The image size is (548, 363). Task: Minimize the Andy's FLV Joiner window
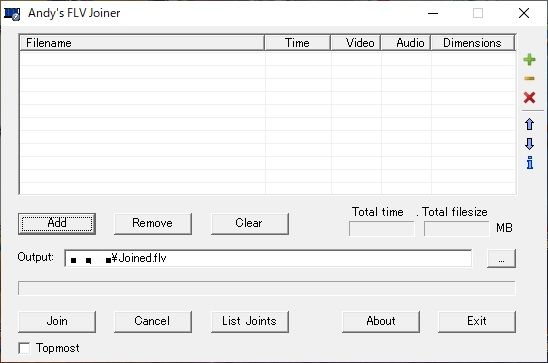433,14
